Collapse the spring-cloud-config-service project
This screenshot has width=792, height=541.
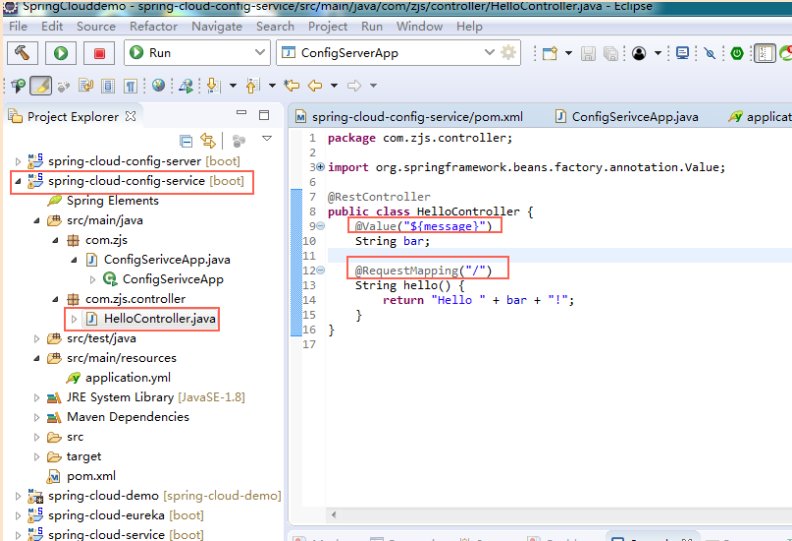(18, 181)
